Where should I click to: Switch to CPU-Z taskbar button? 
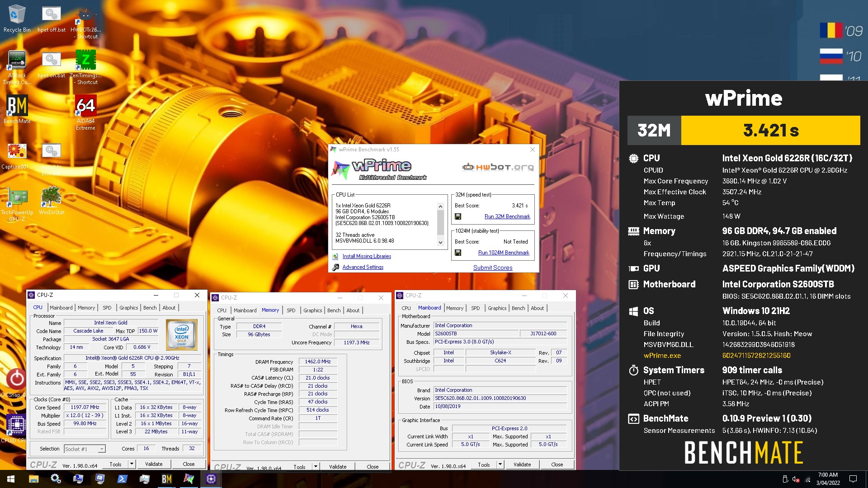pyautogui.click(x=211, y=479)
